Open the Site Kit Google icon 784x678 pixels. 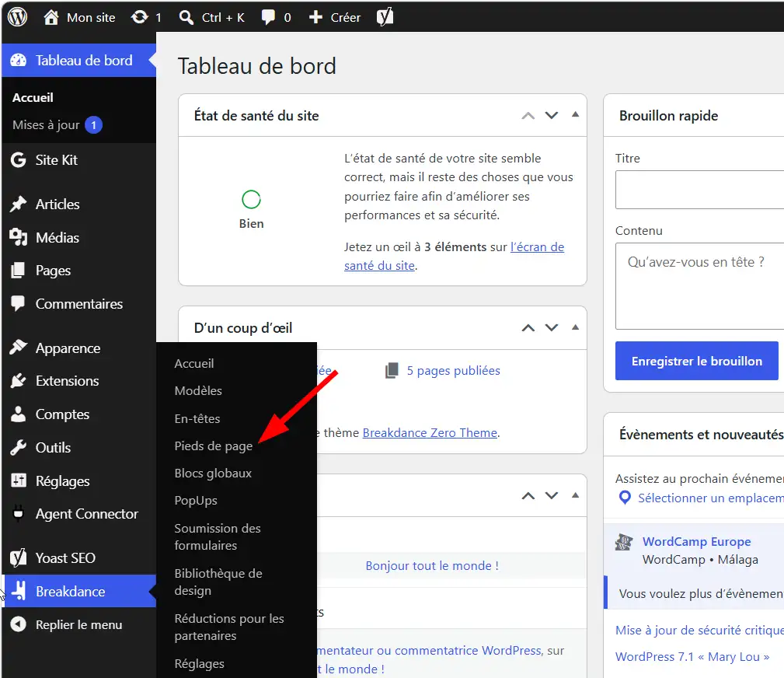pyautogui.click(x=19, y=160)
